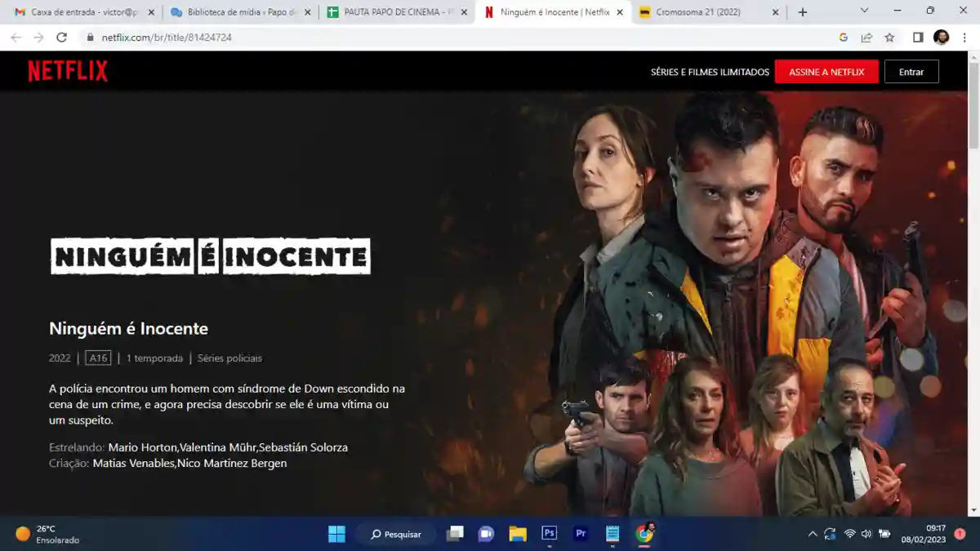Open battery status icon
The height and width of the screenshot is (551, 980).
[x=884, y=534]
